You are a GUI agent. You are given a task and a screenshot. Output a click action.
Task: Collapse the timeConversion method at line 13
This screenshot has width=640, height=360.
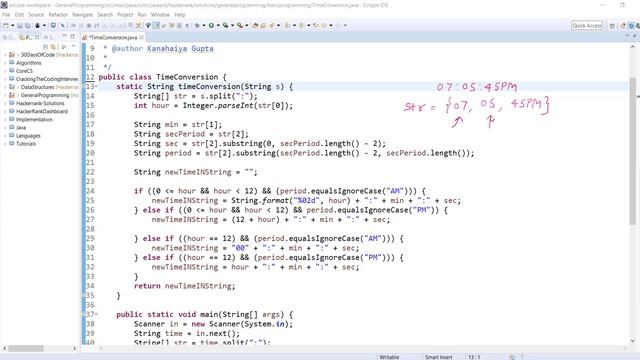point(96,87)
